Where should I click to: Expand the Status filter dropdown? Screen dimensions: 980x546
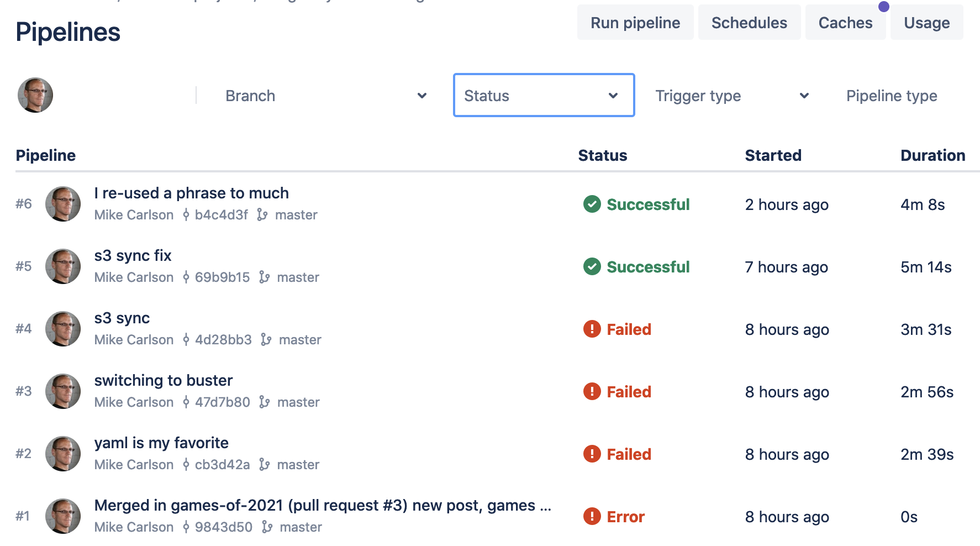tap(544, 95)
